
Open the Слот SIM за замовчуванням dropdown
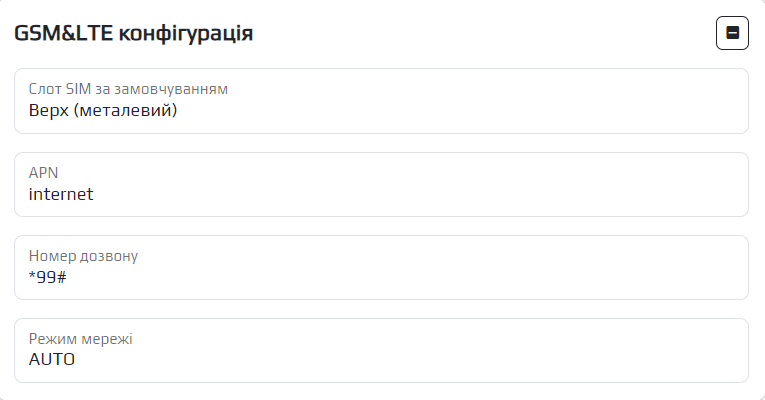(x=381, y=101)
